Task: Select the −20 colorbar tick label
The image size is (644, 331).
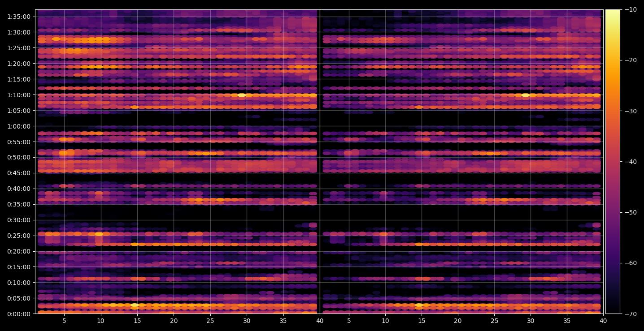Action: pyautogui.click(x=631, y=60)
